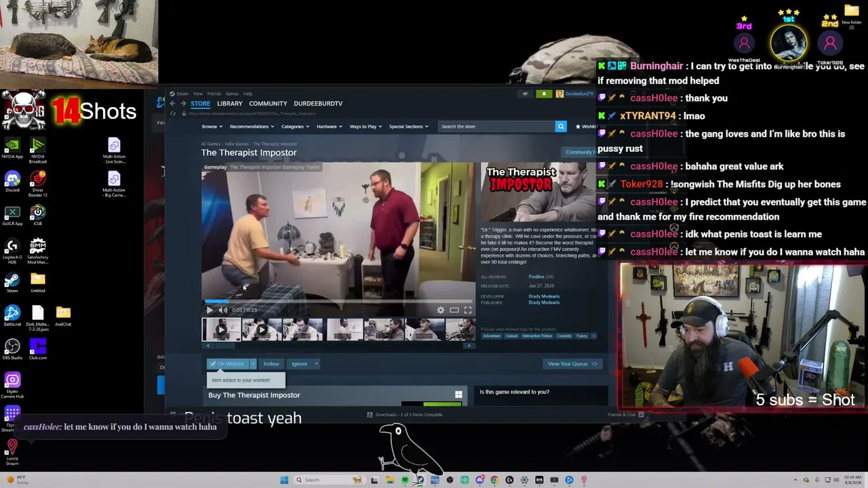
Task: Open the Friends menu in Steam
Action: tap(214, 94)
